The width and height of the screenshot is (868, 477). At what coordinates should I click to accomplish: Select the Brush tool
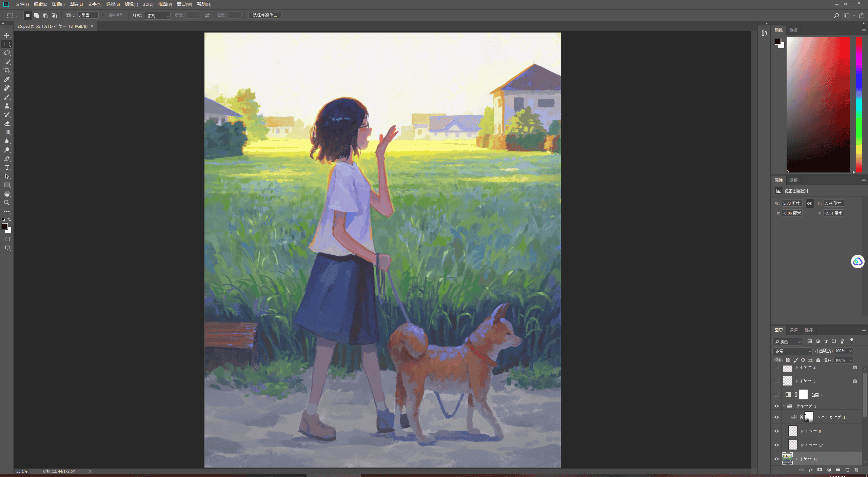pos(7,97)
